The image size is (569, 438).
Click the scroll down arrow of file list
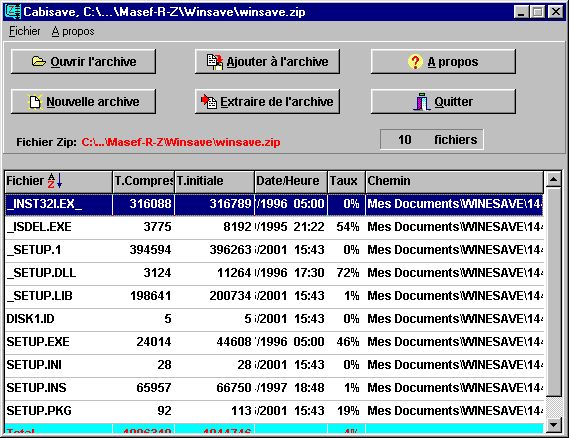[x=554, y=425]
